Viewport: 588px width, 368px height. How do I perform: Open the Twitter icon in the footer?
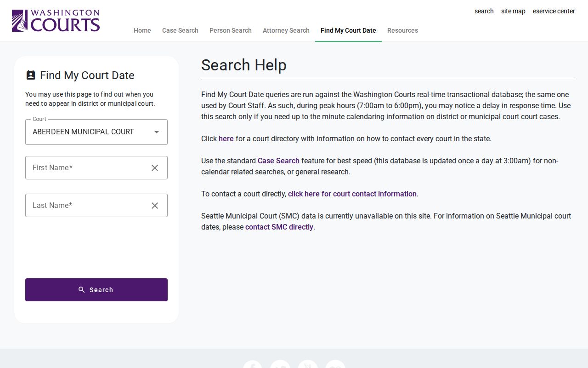[x=280, y=364]
